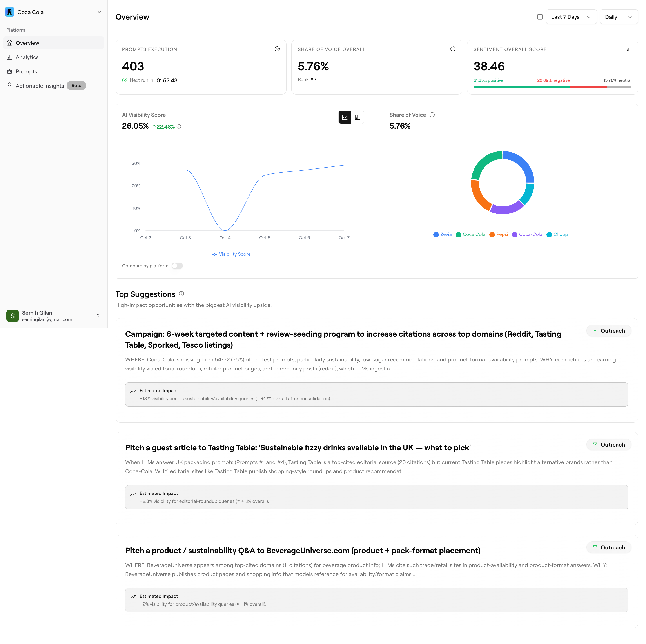Go to Actionable Insights page
The height and width of the screenshot is (644, 646).
(x=40, y=86)
